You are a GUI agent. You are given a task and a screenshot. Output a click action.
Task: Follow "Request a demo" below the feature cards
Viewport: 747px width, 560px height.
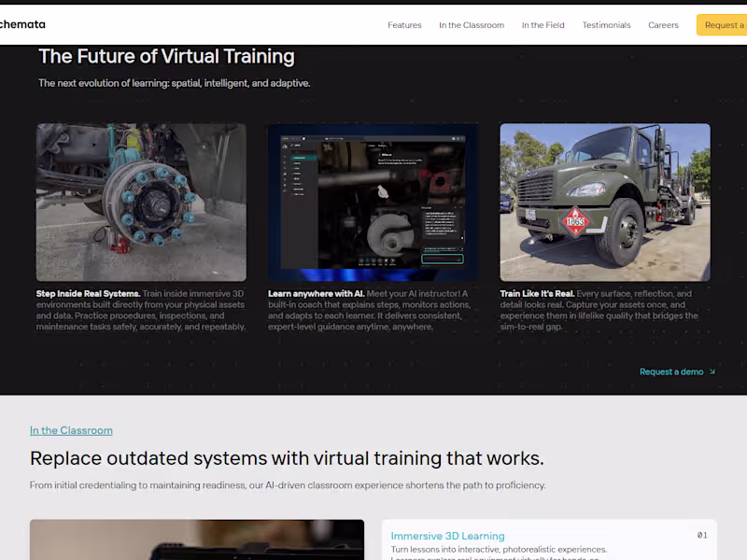click(671, 371)
